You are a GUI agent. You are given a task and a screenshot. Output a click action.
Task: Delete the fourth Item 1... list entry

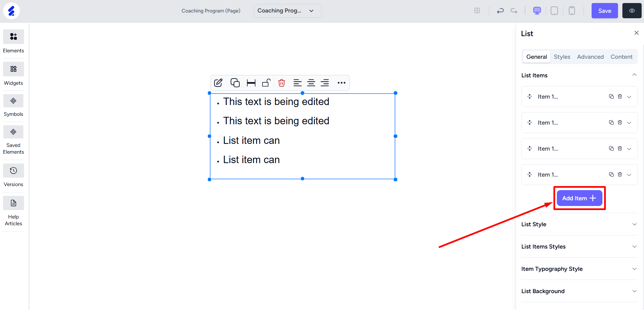tap(620, 175)
